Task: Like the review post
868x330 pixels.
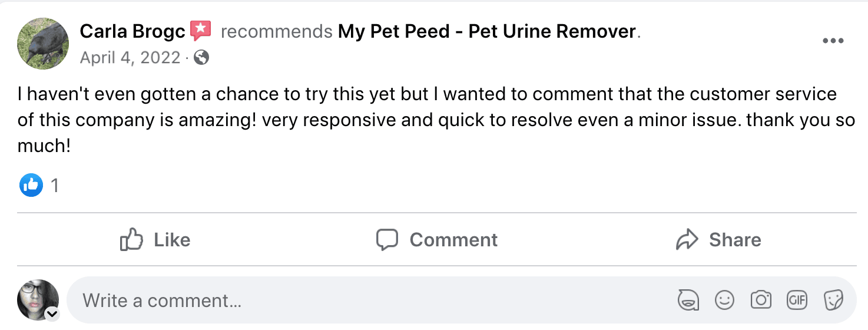Action: coord(155,240)
